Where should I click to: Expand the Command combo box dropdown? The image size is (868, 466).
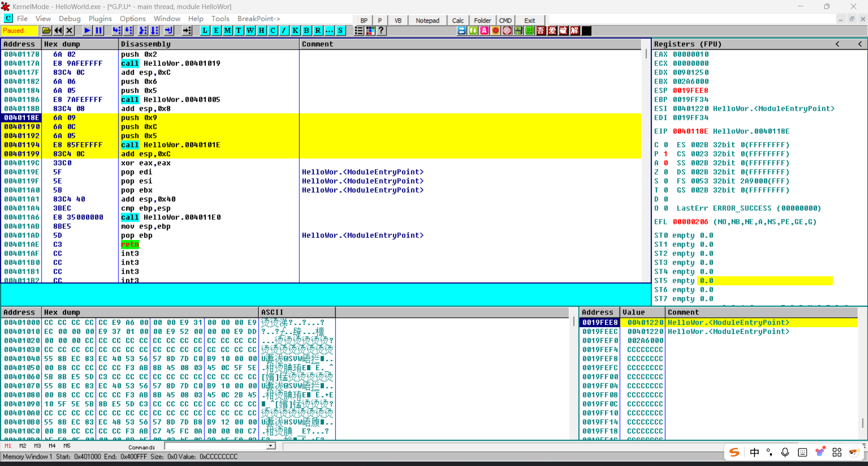(x=270, y=446)
